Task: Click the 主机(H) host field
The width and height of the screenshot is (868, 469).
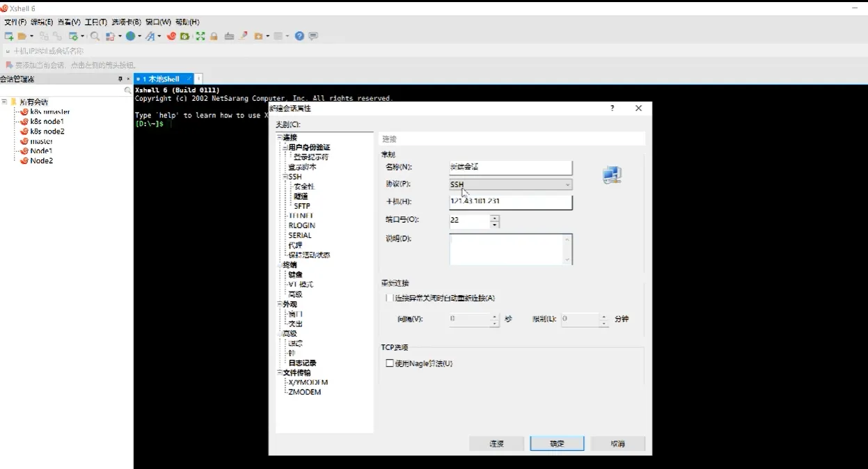Action: pos(511,202)
